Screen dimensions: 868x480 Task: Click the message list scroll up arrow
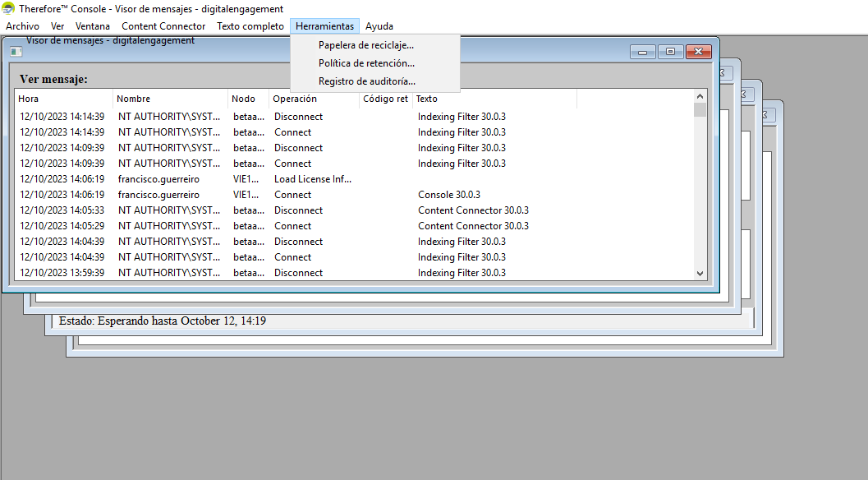pyautogui.click(x=700, y=96)
